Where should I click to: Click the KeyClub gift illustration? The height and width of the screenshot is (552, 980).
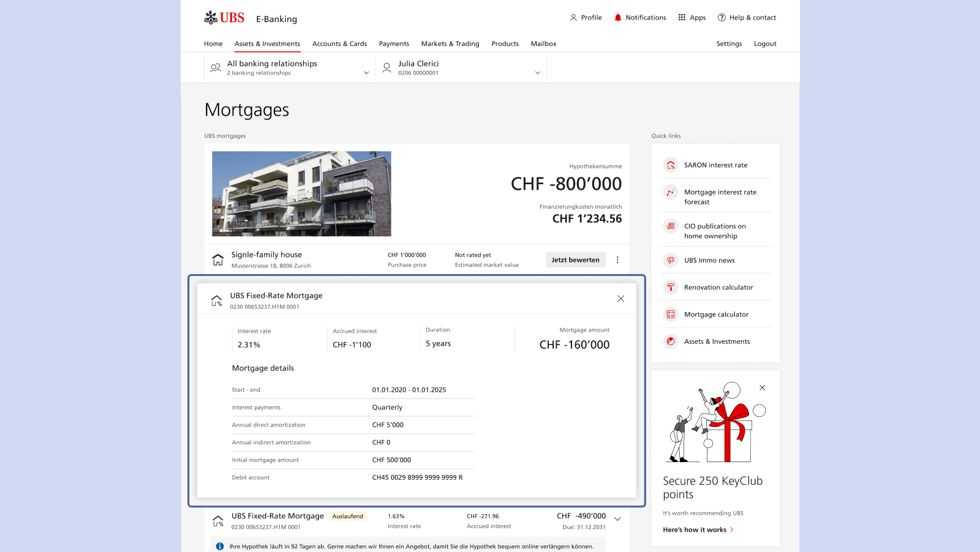(x=715, y=423)
